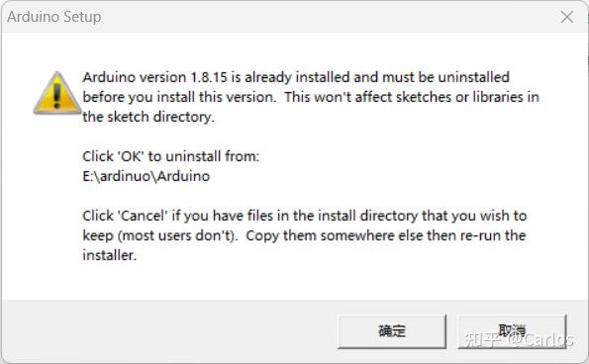Click the words "already installed" in message
589x364 pixels.
point(297,77)
